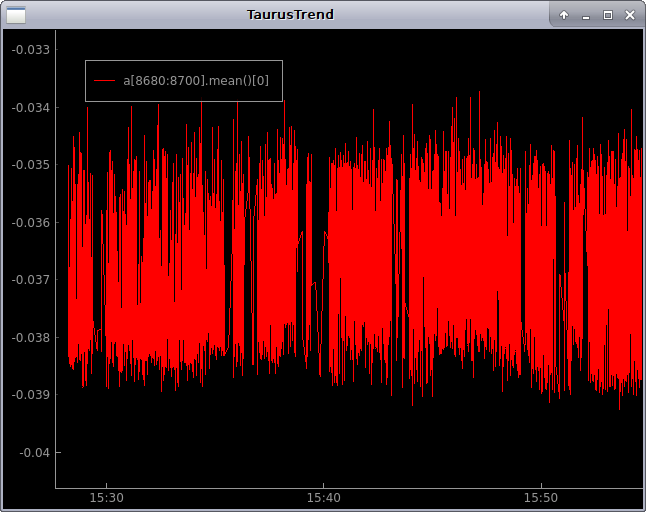The height and width of the screenshot is (512, 646).
Task: Select the 15:40 time axis label
Action: coord(323,498)
